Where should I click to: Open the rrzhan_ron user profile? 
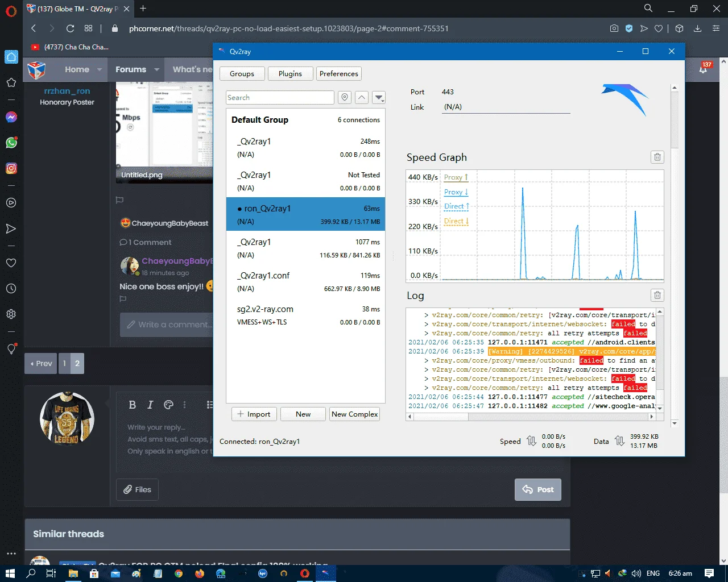coord(67,91)
